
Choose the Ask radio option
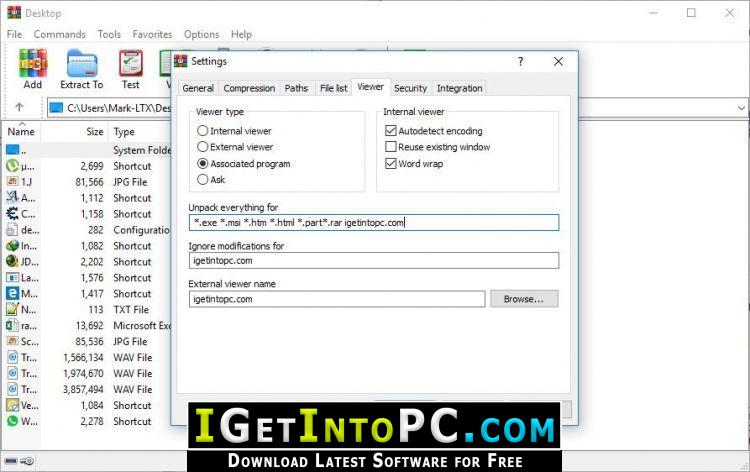pyautogui.click(x=203, y=179)
